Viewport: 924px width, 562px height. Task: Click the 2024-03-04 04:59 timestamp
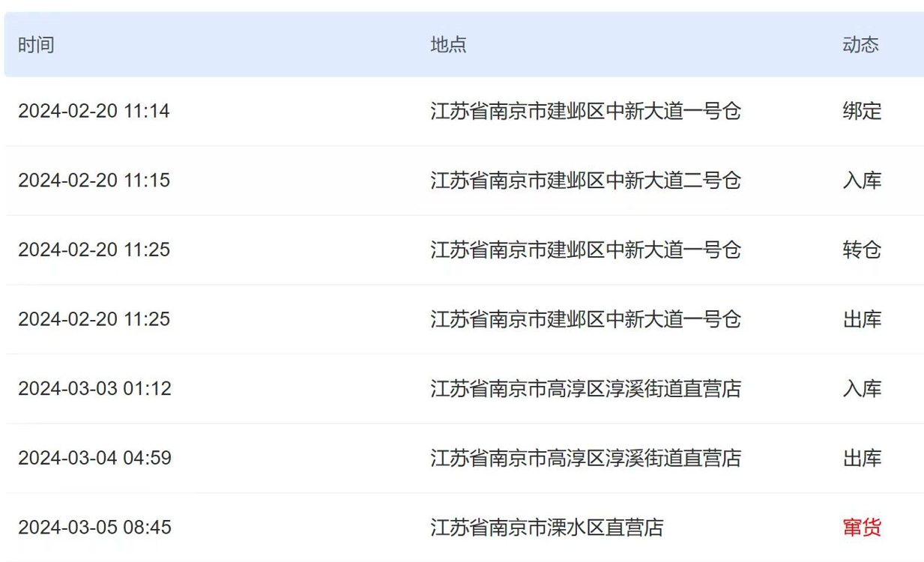(94, 458)
